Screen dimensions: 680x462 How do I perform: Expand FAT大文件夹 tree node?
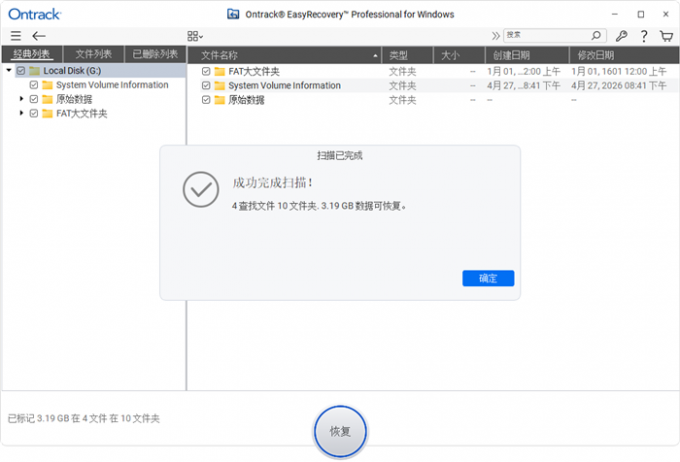click(x=21, y=113)
